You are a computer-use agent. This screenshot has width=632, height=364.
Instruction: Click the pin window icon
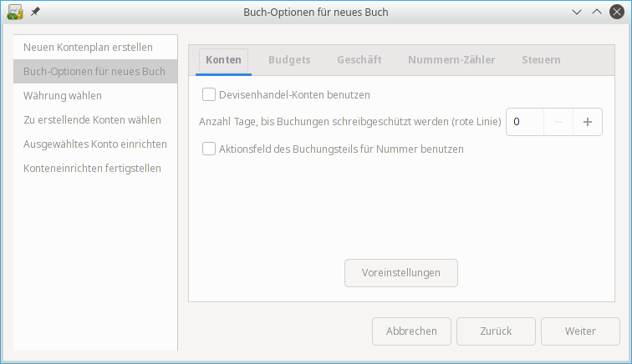[x=35, y=13]
